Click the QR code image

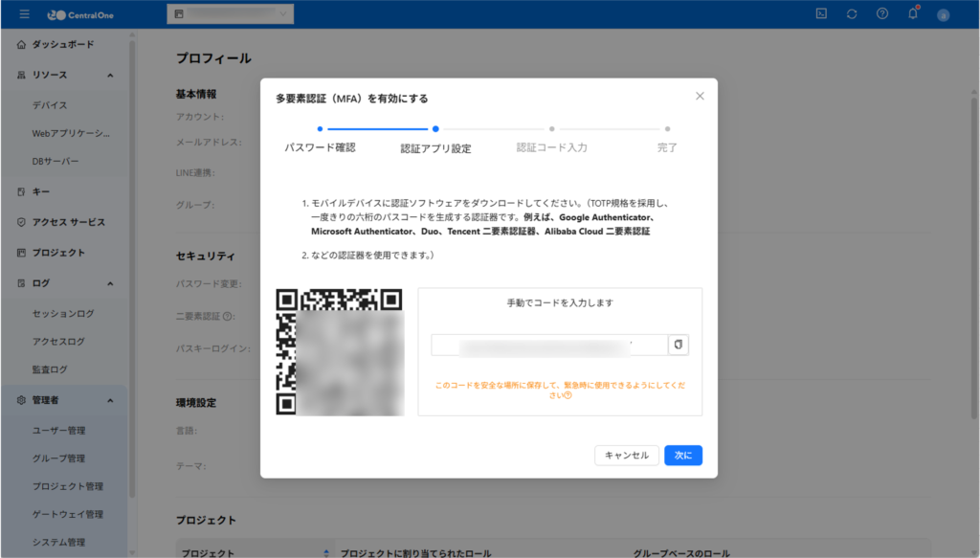pos(339,351)
